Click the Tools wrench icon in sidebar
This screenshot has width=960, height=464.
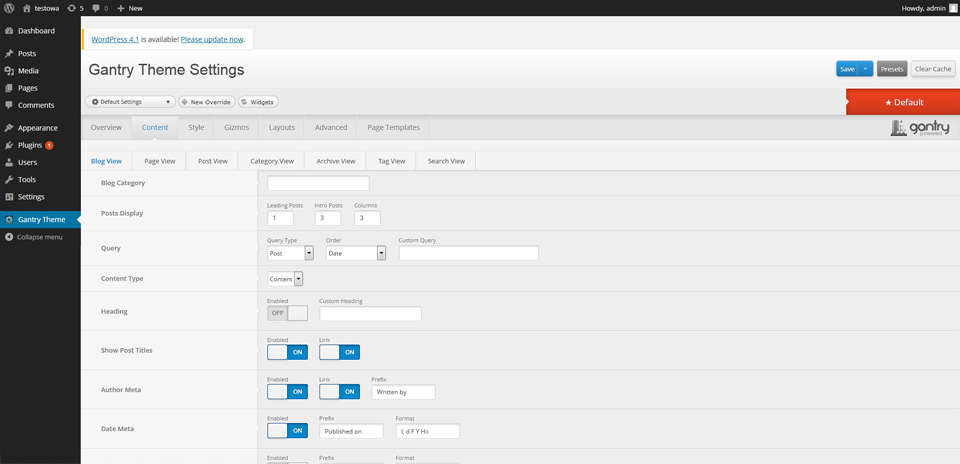(9, 179)
